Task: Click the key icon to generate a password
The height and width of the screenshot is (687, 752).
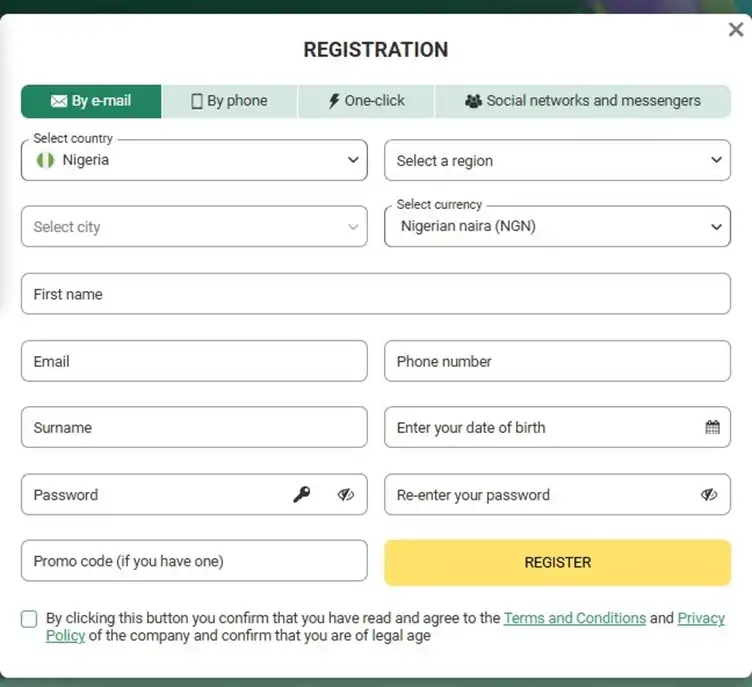Action: (x=302, y=494)
